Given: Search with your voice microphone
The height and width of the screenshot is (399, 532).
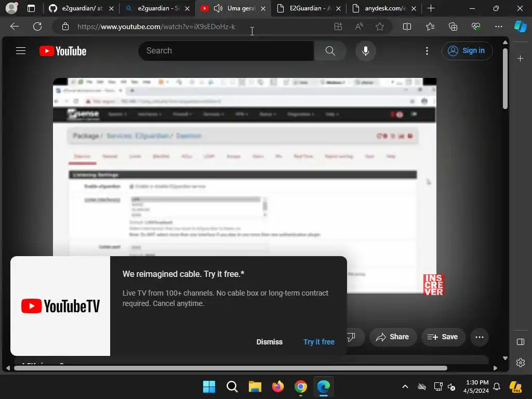Looking at the screenshot, I should pyautogui.click(x=365, y=51).
